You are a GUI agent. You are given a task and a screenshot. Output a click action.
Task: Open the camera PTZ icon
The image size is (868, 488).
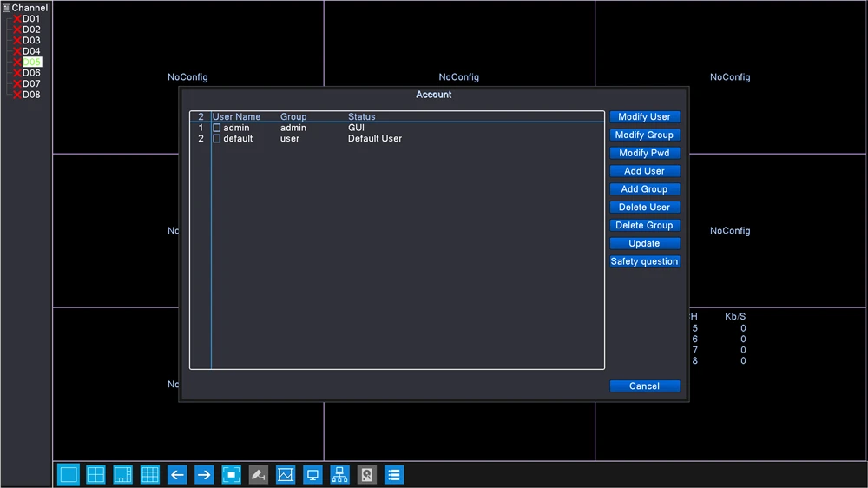[x=259, y=475]
